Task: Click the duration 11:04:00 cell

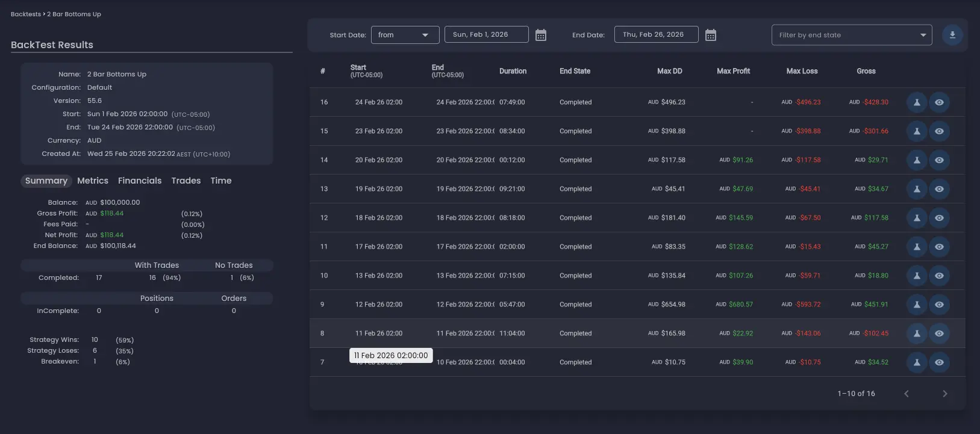Action: coord(512,333)
